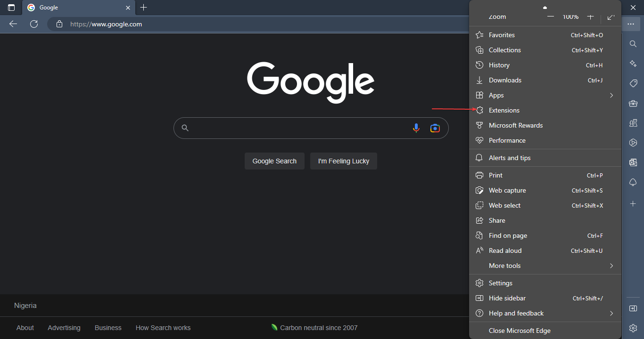Screen dimensions: 644x339
Task: Choose Find on page
Action: (x=545, y=235)
